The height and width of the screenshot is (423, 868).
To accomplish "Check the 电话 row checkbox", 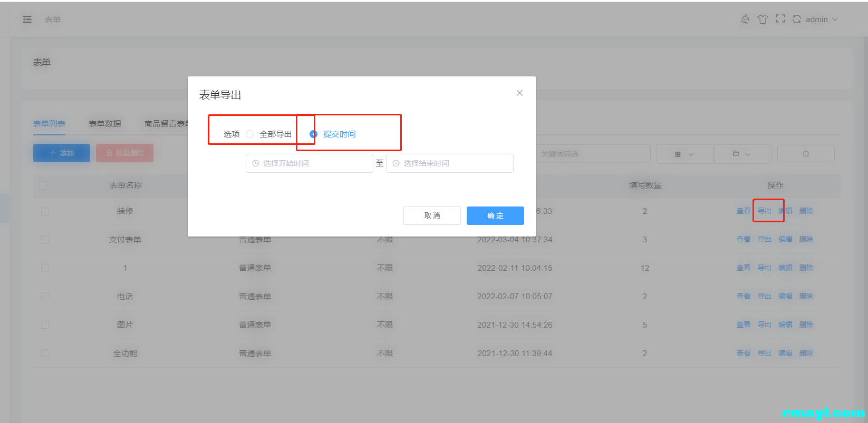I will click(x=45, y=297).
